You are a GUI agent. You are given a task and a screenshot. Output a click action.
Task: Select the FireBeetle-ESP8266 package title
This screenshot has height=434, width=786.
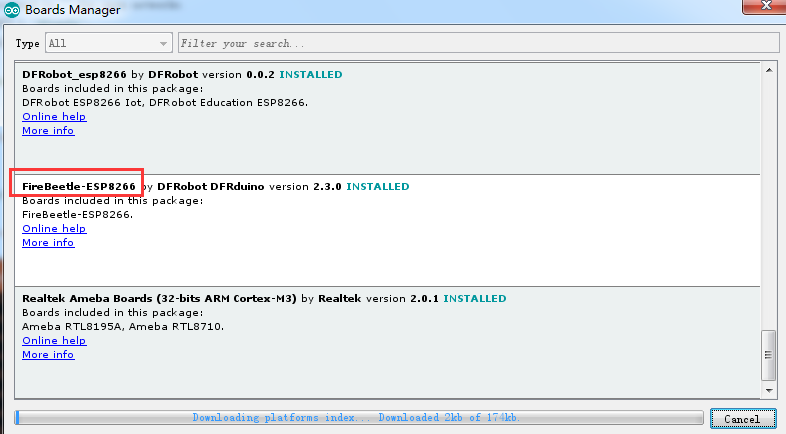(79, 186)
